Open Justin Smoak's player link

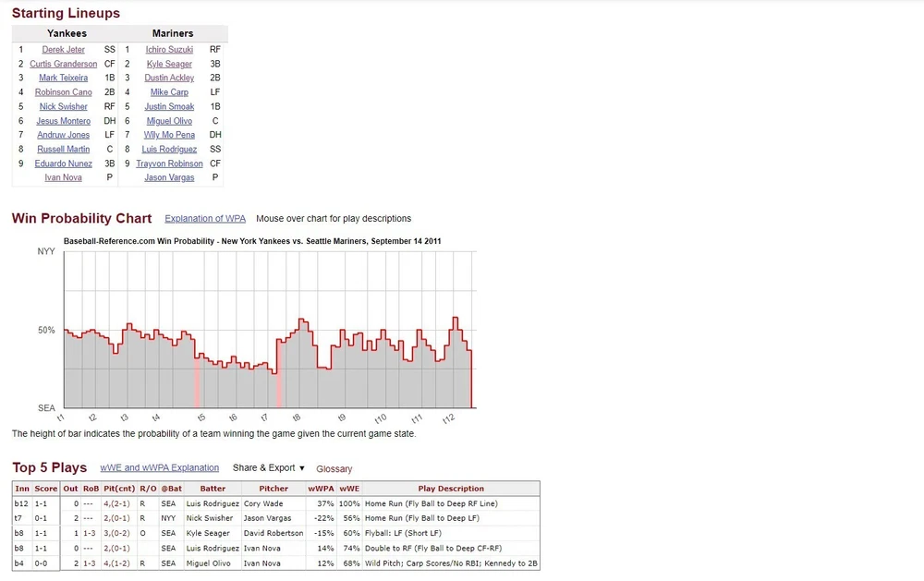click(x=169, y=107)
